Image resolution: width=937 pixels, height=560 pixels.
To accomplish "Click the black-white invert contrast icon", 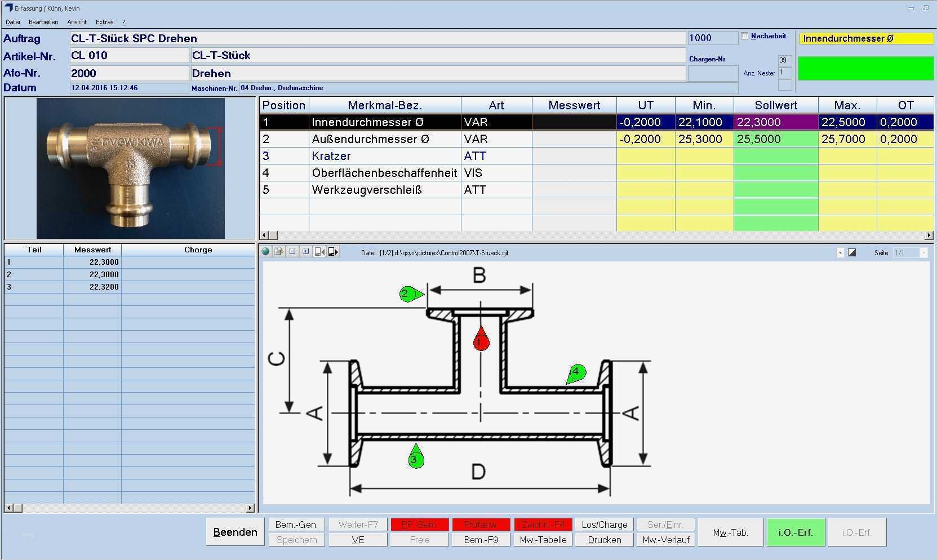I will click(852, 252).
